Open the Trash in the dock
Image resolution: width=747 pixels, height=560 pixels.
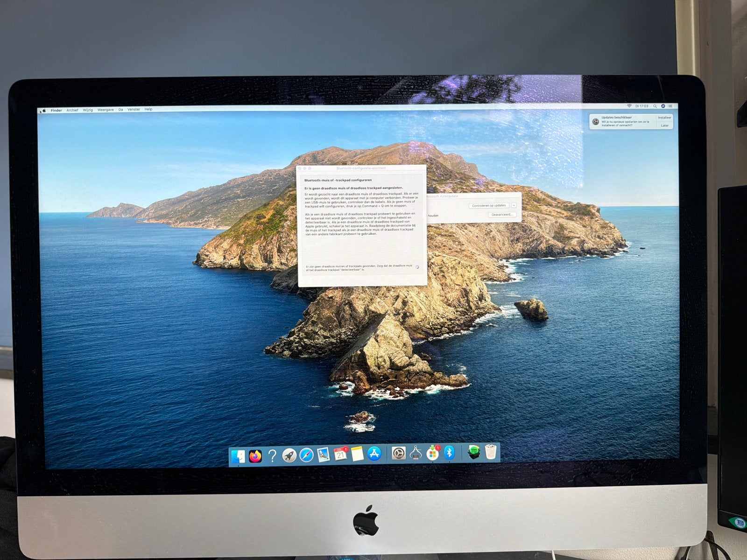490,451
